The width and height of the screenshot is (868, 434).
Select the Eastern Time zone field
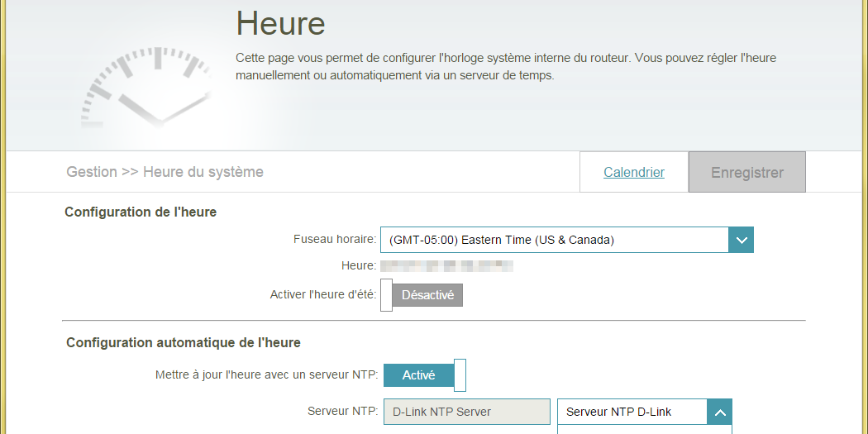pyautogui.click(x=554, y=241)
